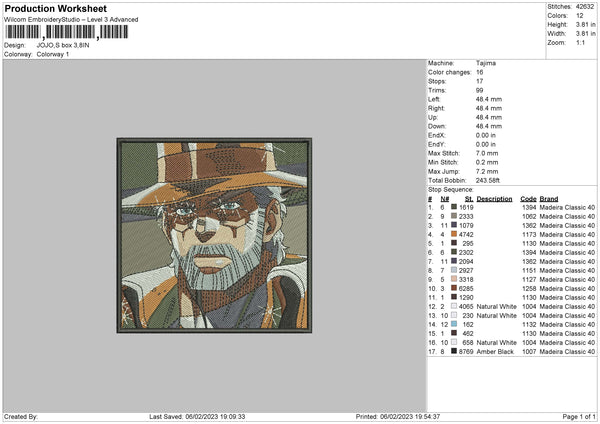This screenshot has height=424, width=600.
Task: Click the 'Created By:' footer label
Action: click(21, 417)
